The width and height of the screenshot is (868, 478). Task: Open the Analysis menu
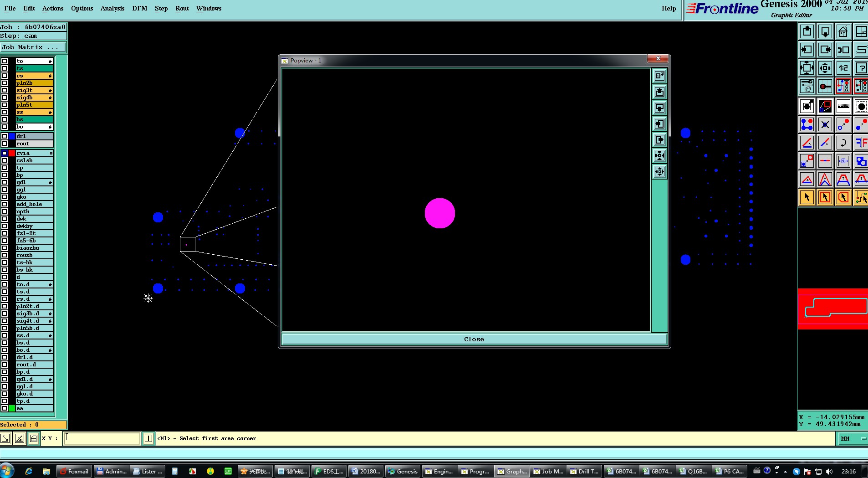click(112, 8)
